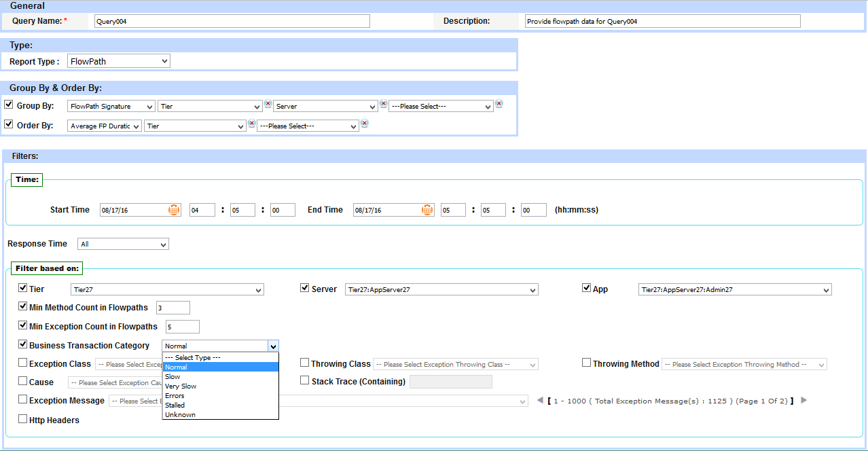Viewport: 868px width, 451px height.
Task: Click the Query Name input field
Action: (x=232, y=21)
